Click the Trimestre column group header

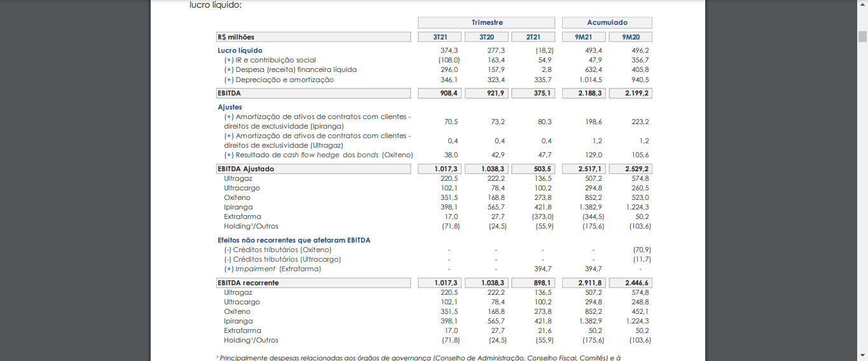486,23
